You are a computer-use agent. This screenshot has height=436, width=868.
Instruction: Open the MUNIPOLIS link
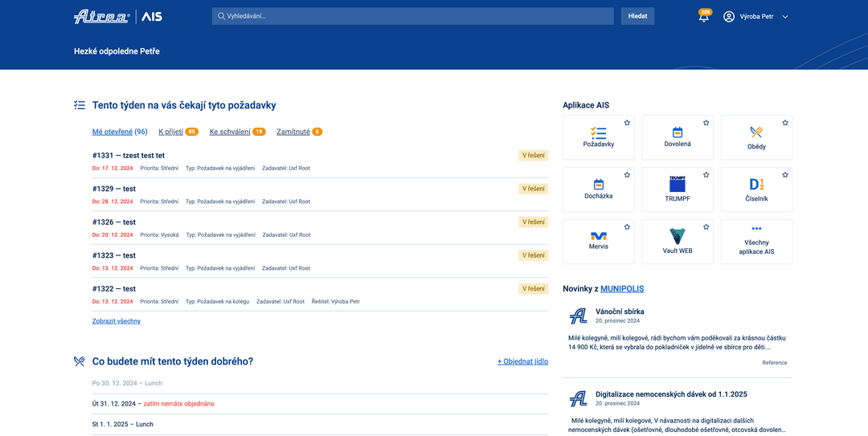click(x=622, y=289)
